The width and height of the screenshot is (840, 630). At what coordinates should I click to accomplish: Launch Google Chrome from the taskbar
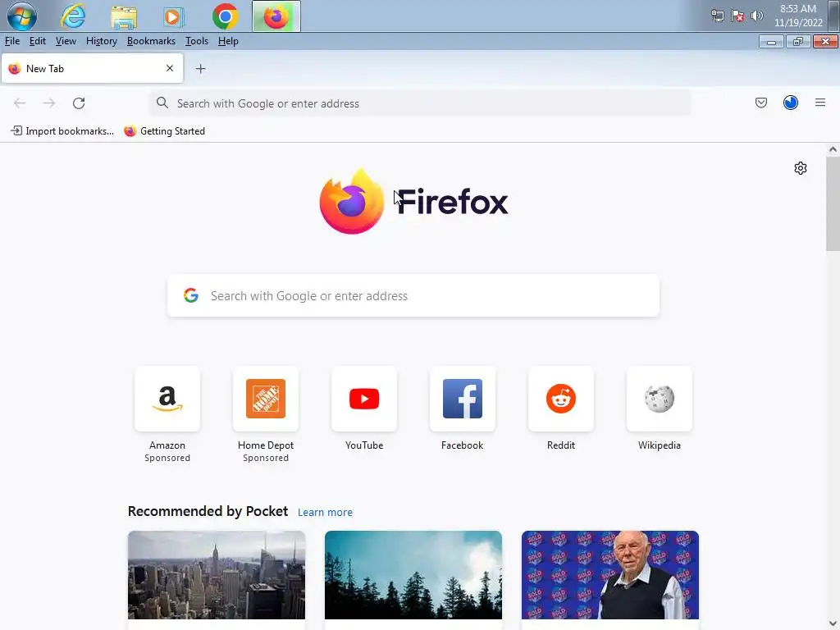(225, 16)
